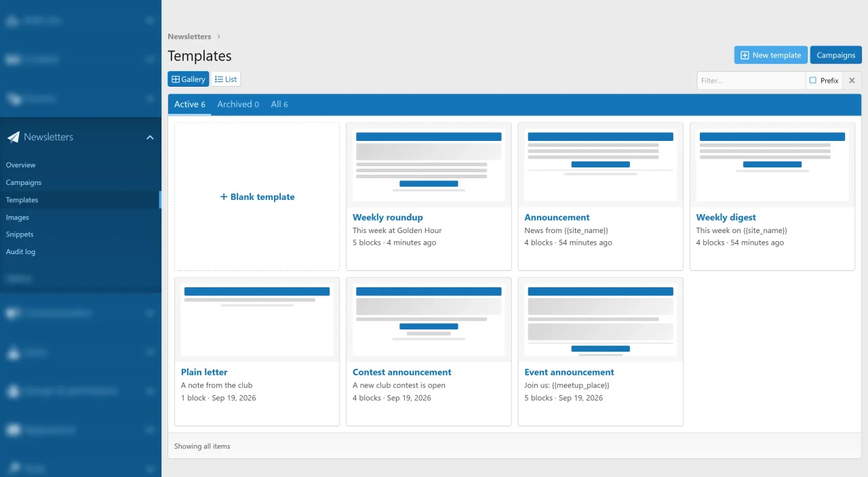Viewport: 868px width, 477px height.
Task: Go to Audit log in sidebar
Action: [x=20, y=251]
